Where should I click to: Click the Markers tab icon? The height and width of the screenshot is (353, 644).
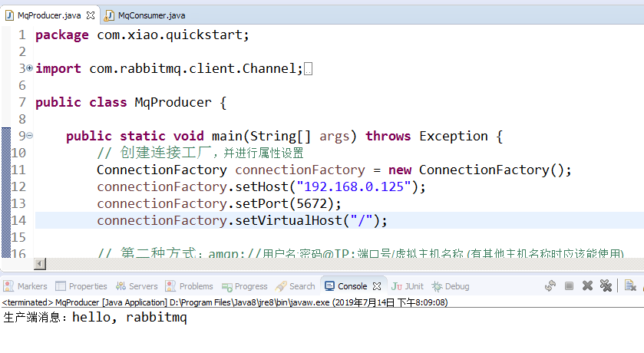pyautogui.click(x=8, y=286)
